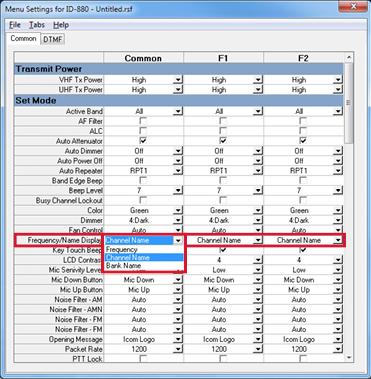Viewport: 371px width, 379px height.
Task: Open Active Band dropdown in F1 column
Action: pyautogui.click(x=258, y=112)
